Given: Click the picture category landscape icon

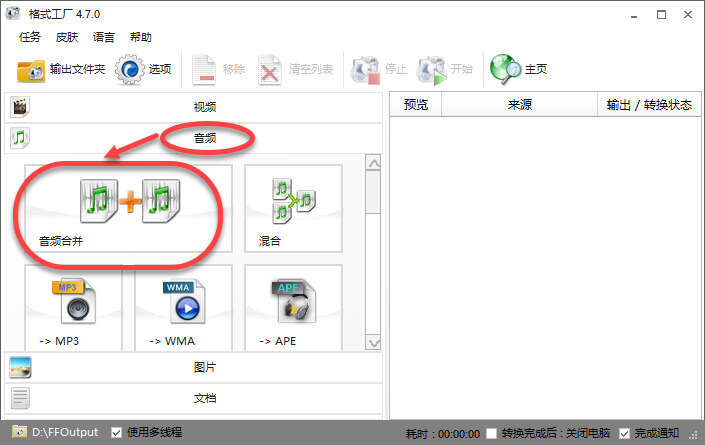Looking at the screenshot, I should [x=20, y=367].
